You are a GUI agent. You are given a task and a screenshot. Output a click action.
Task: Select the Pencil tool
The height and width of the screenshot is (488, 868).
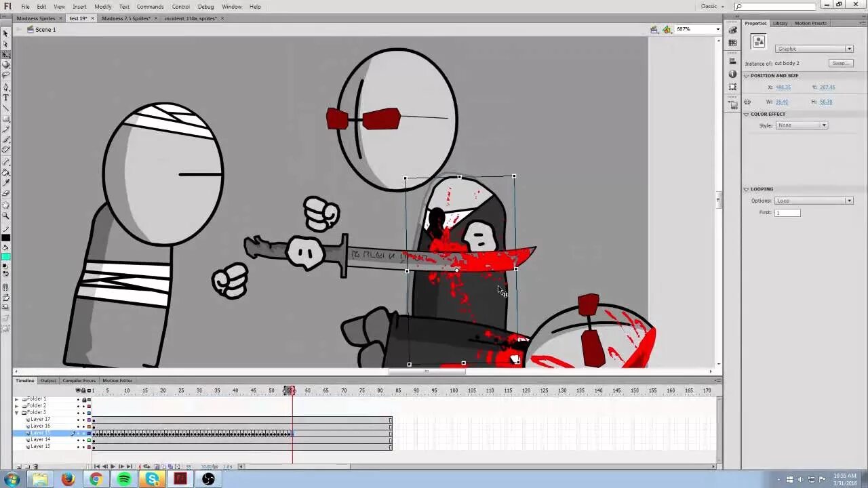click(5, 129)
